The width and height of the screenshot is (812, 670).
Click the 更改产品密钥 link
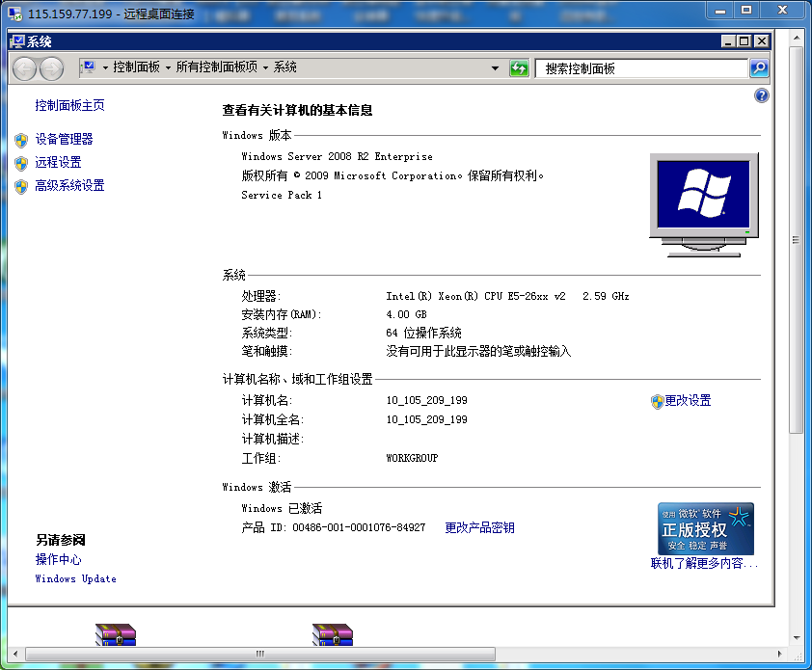point(479,528)
